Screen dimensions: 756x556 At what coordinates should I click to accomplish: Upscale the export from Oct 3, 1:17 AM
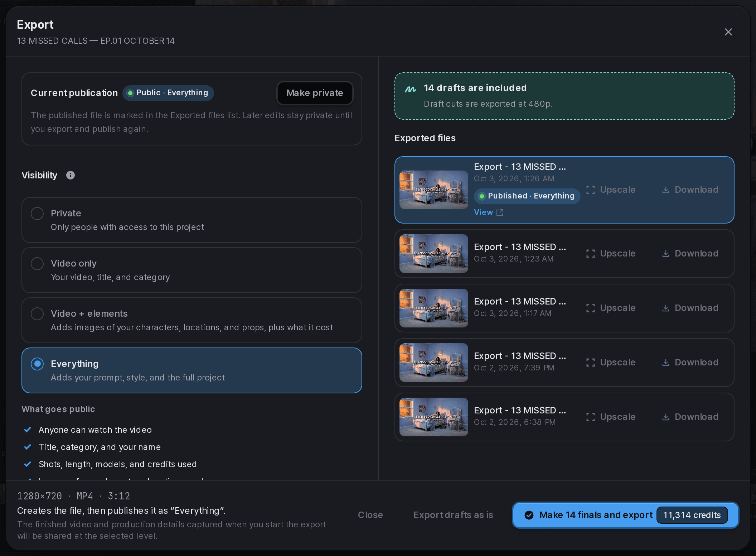(611, 308)
